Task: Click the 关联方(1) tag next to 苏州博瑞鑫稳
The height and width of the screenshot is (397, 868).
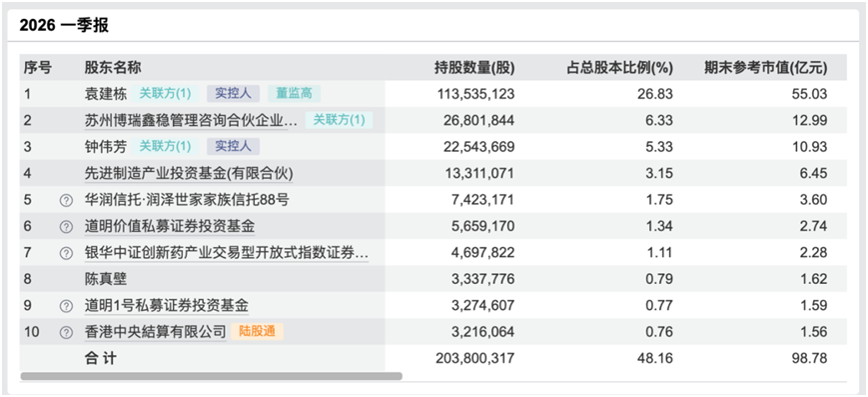Action: 340,120
